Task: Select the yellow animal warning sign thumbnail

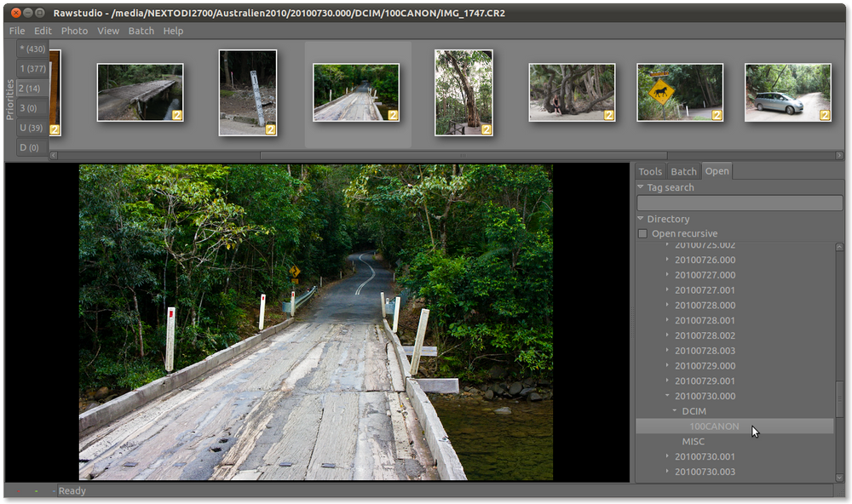Action: click(680, 92)
